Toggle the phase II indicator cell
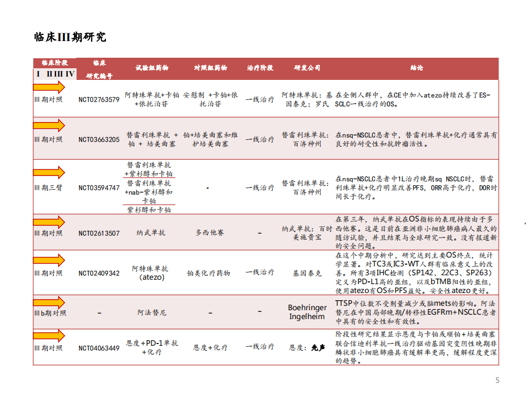This screenshot has height=399, width=532. tap(49, 73)
